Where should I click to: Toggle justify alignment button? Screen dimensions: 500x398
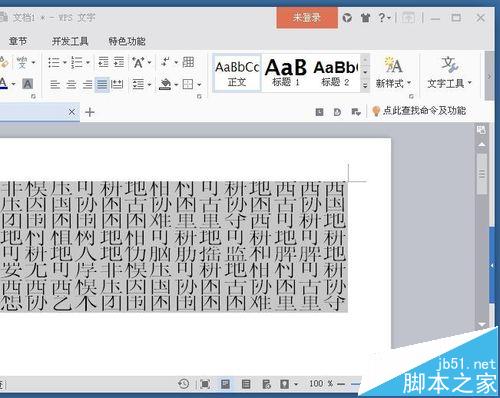tap(102, 84)
